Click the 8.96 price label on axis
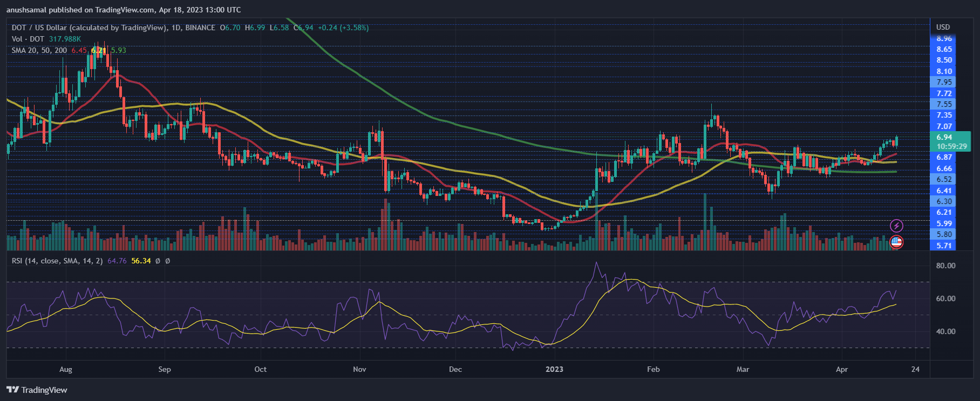This screenshot has width=980, height=401. coord(944,39)
